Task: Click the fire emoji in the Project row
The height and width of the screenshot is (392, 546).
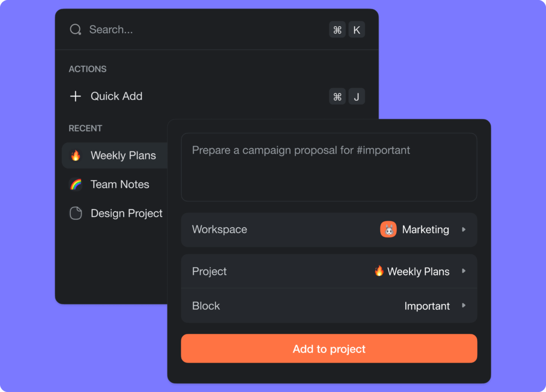Action: 379,271
